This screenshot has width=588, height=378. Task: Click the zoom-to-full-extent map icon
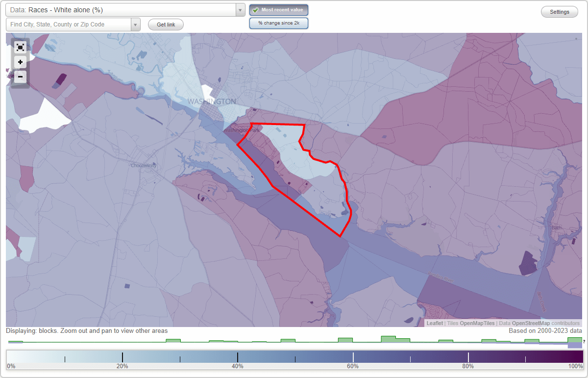tap(20, 47)
